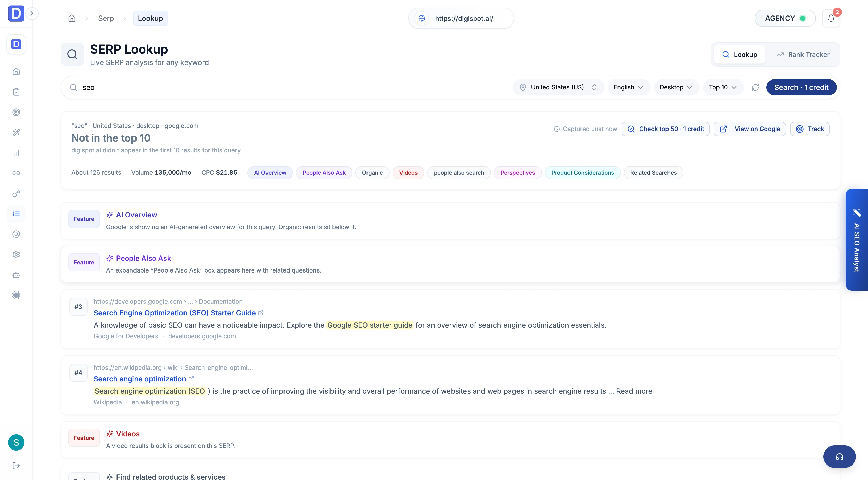
Task: Open the robot bot sidebar icon
Action: [16, 275]
